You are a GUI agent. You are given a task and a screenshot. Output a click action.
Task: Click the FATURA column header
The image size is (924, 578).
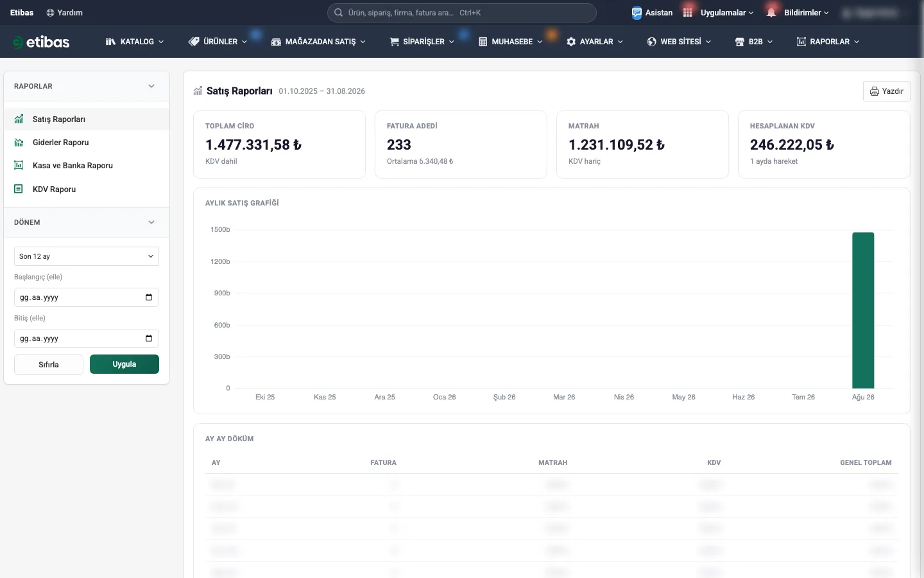384,462
